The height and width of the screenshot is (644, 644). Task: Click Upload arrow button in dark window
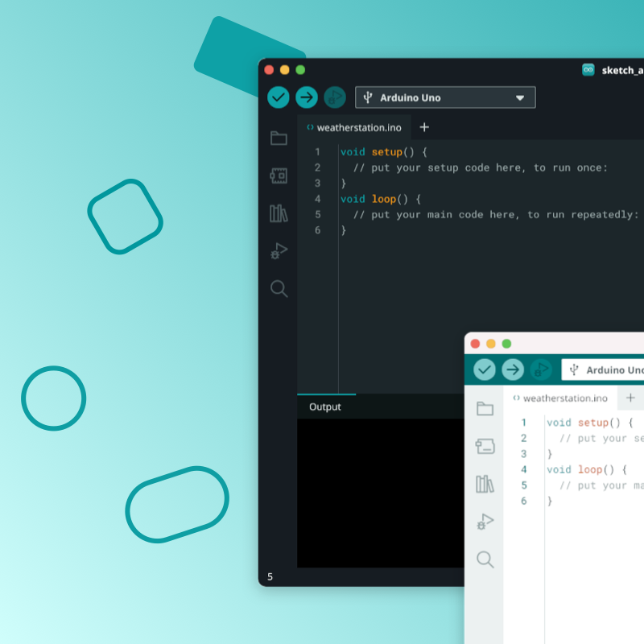coord(307,97)
